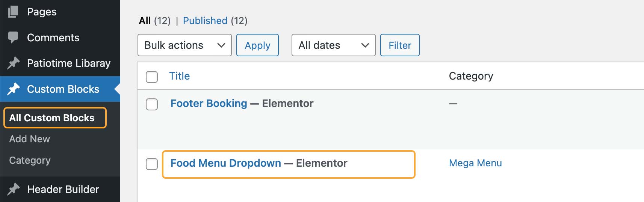This screenshot has width=644, height=202.
Task: Toggle the select-all checkbox beside Title
Action: pyautogui.click(x=152, y=77)
